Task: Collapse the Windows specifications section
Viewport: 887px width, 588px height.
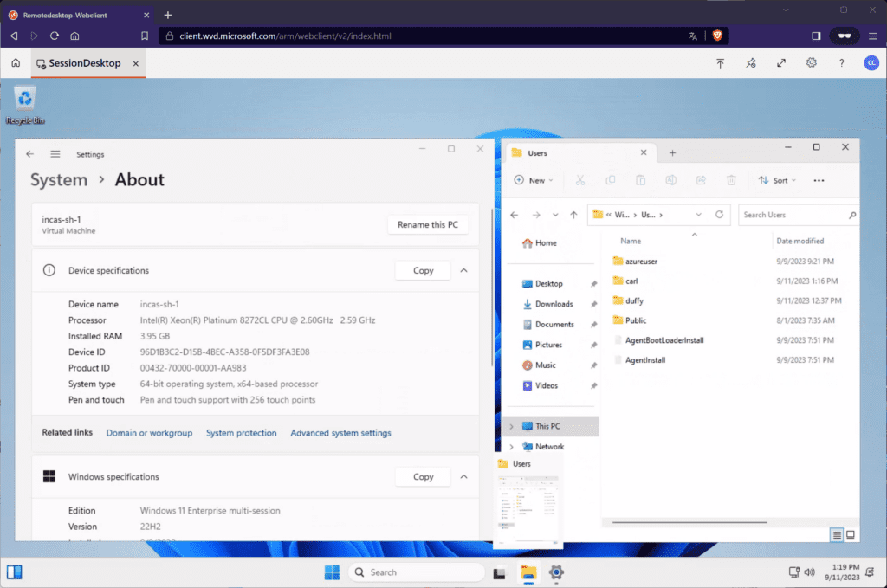Action: click(464, 476)
